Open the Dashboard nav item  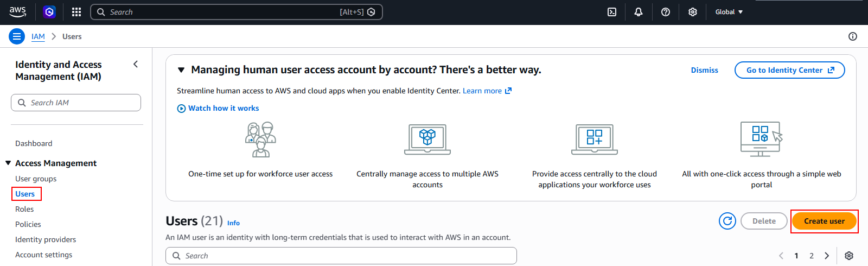[34, 143]
